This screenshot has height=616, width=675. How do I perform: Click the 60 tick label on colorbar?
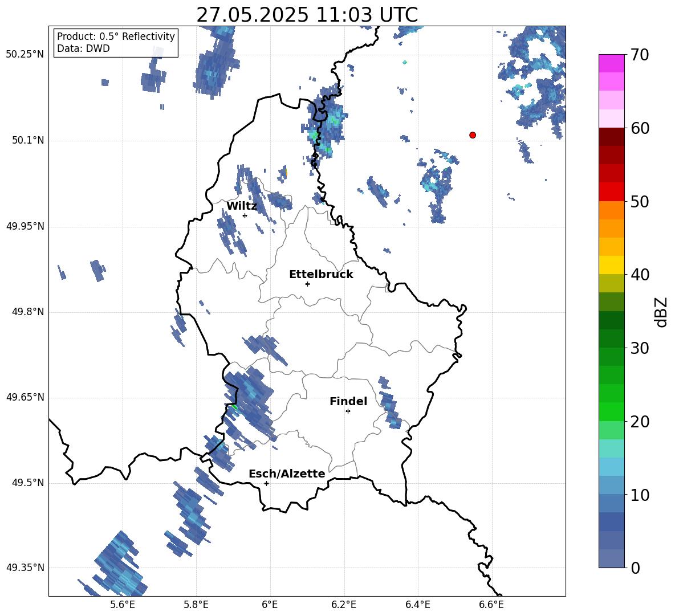pyautogui.click(x=640, y=128)
